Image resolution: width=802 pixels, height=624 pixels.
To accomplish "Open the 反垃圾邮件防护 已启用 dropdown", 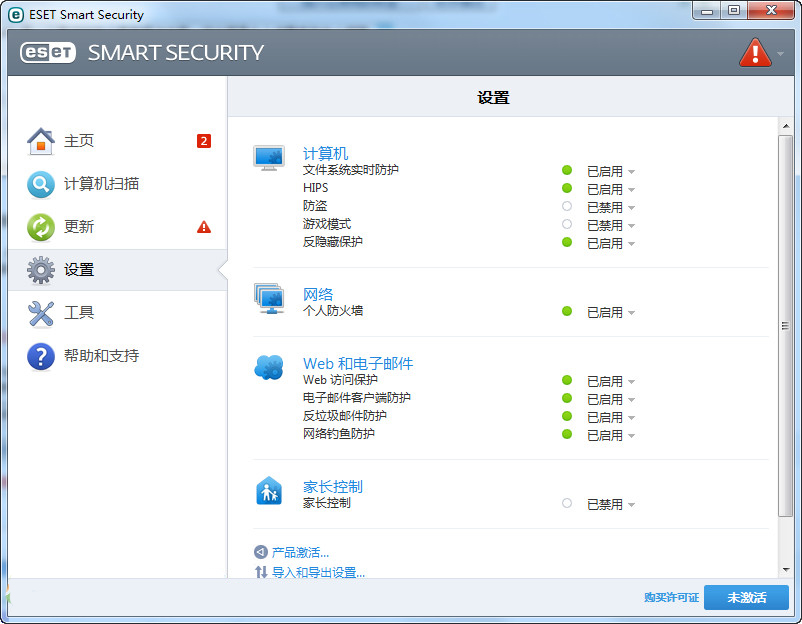I will click(610, 417).
